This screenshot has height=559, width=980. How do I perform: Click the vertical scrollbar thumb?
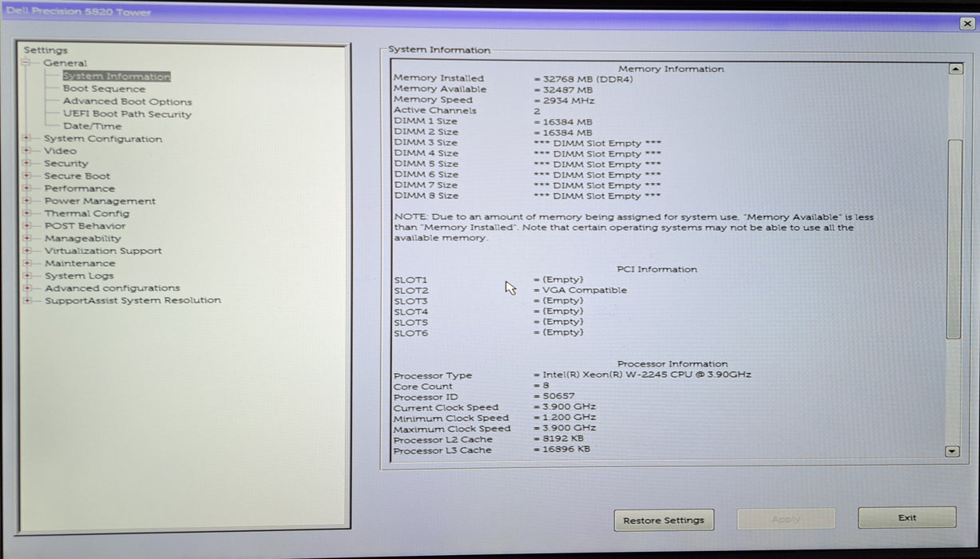(954, 240)
